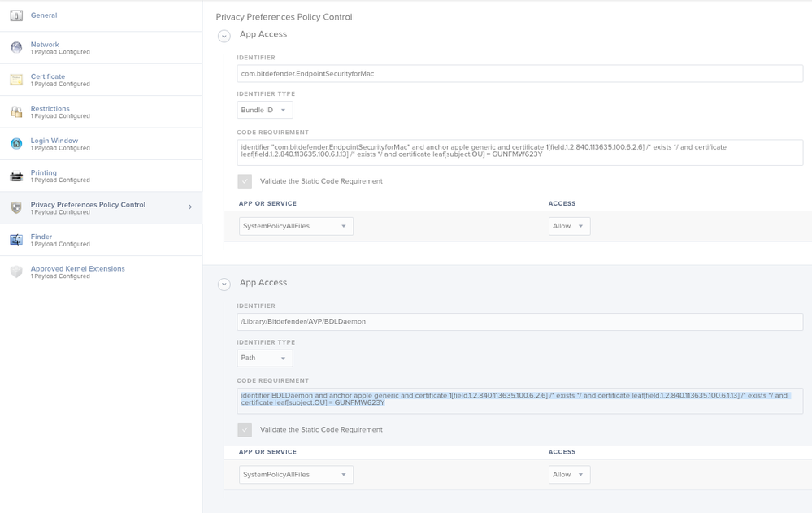Open the Login Window payload
This screenshot has width=812, height=513.
[101, 144]
